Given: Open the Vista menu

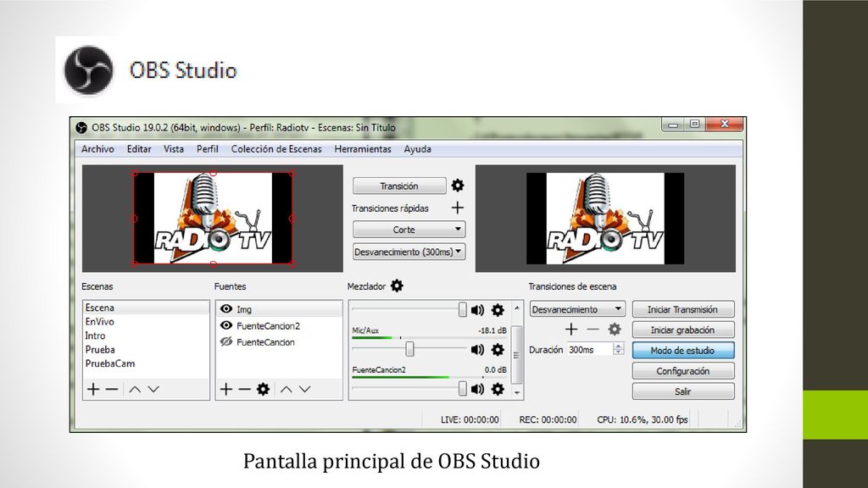Looking at the screenshot, I should pos(173,149).
